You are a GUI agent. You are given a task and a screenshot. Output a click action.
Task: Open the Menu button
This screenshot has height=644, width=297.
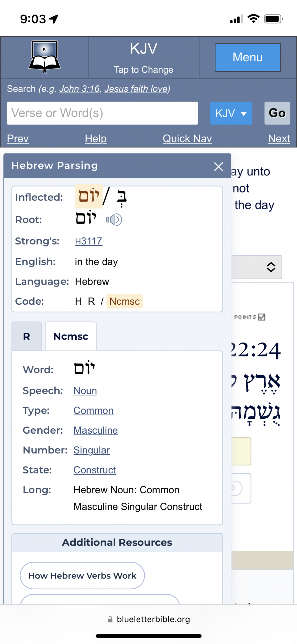coord(248,58)
